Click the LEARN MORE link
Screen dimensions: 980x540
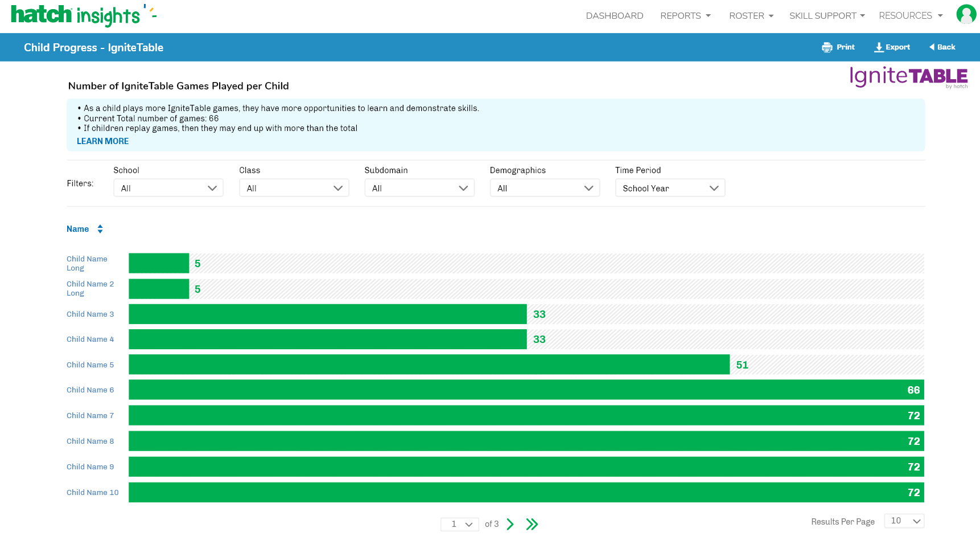102,141
